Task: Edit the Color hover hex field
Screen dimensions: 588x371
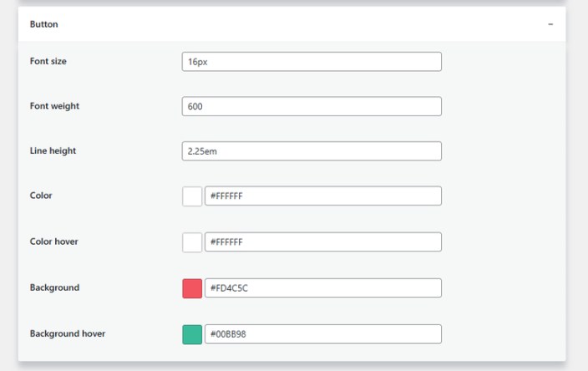Action: [322, 242]
